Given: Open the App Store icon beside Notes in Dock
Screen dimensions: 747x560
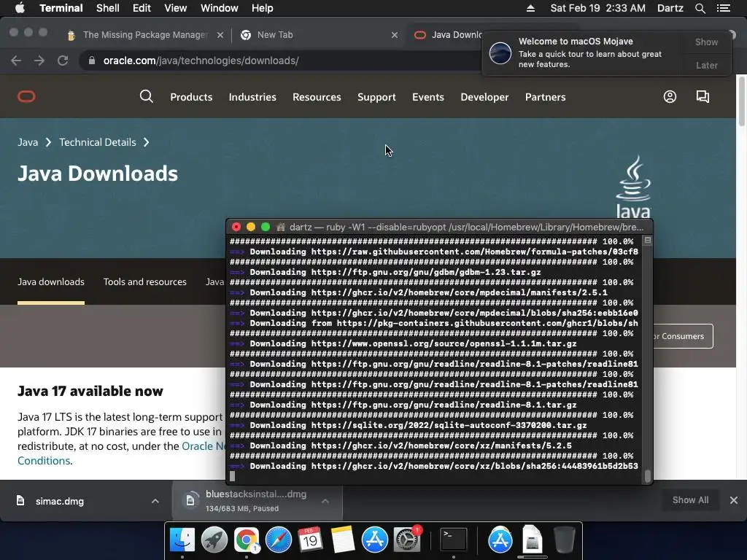Looking at the screenshot, I should coord(375,540).
